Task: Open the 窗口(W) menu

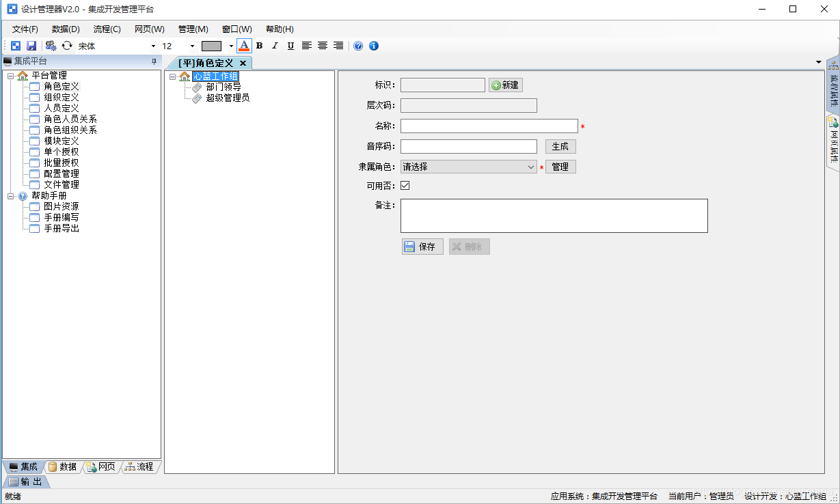Action: (x=237, y=29)
